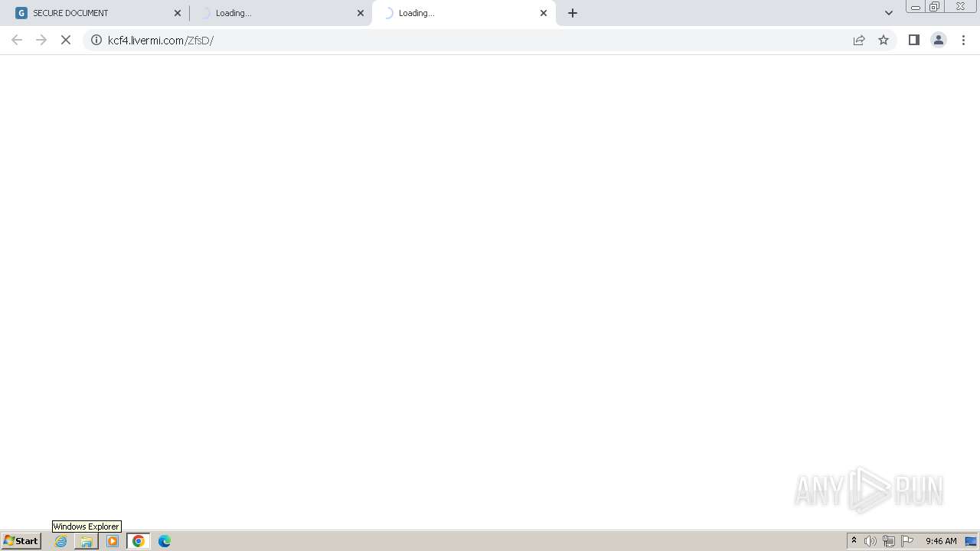Open the volume control
Viewport: 980px width, 551px height.
point(871,541)
